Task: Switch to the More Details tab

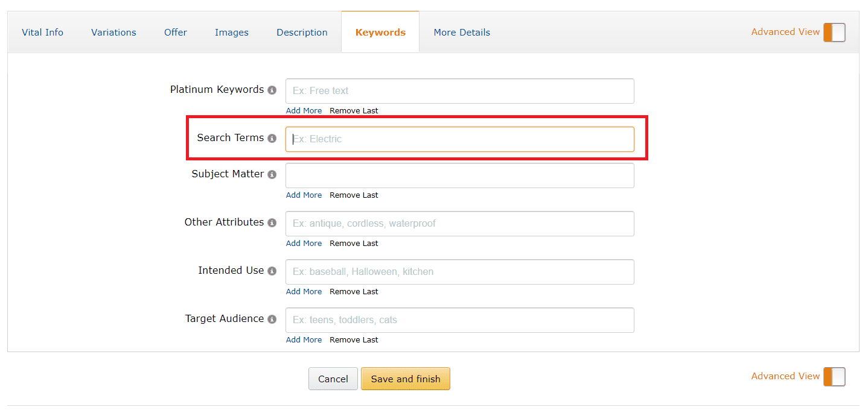Action: [462, 32]
